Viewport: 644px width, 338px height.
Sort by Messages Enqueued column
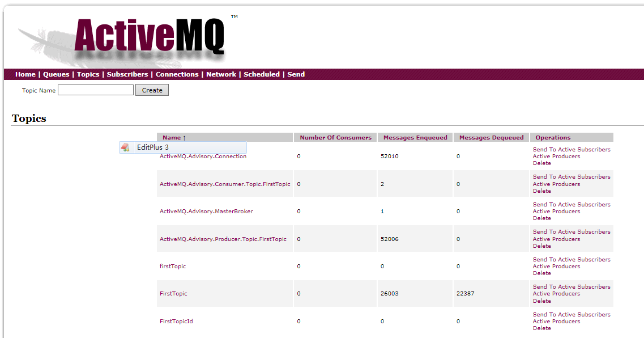(415, 138)
